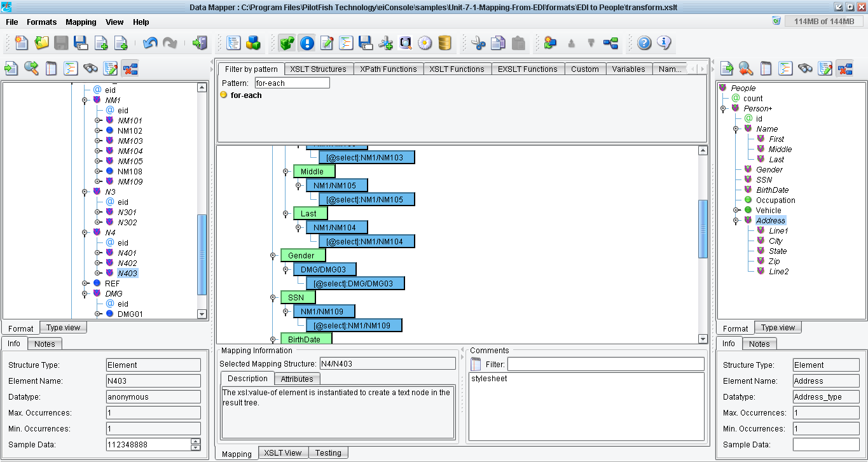868x462 pixels.
Task: Click the scissors Cut icon
Action: click(478, 43)
